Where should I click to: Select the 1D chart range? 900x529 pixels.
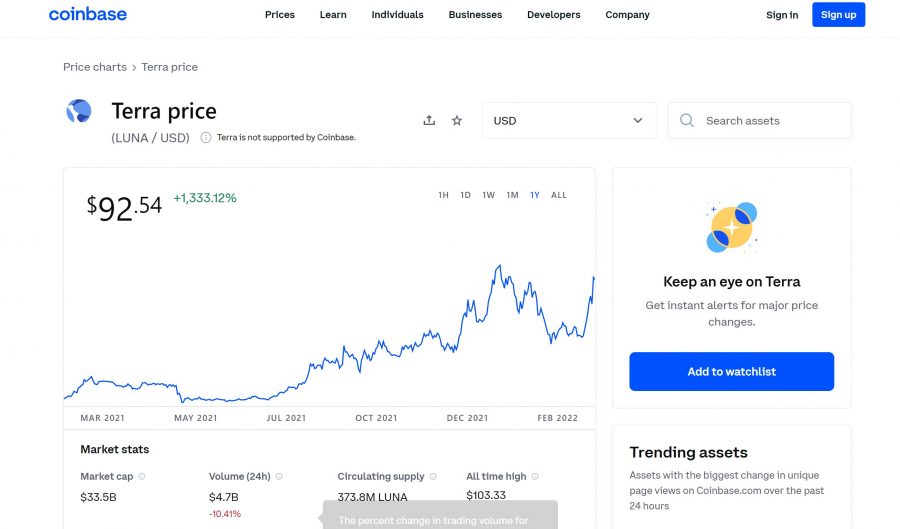(x=465, y=195)
